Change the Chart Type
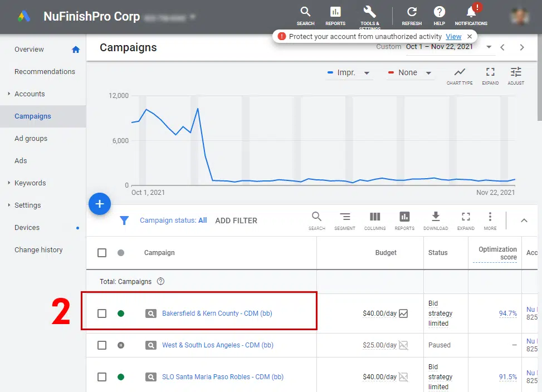Screen dimensions: 542x392 pos(460,76)
